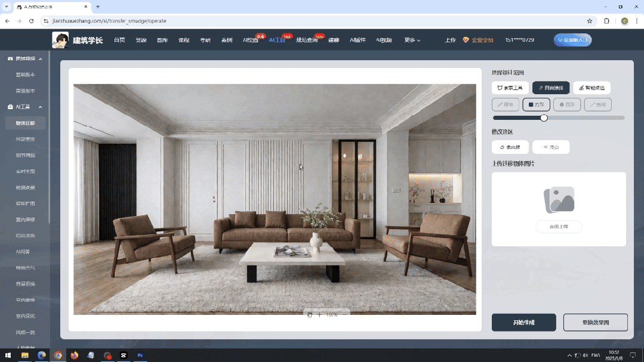
Task: Click the zoom-out minus icon below canvas
Action: click(344, 315)
